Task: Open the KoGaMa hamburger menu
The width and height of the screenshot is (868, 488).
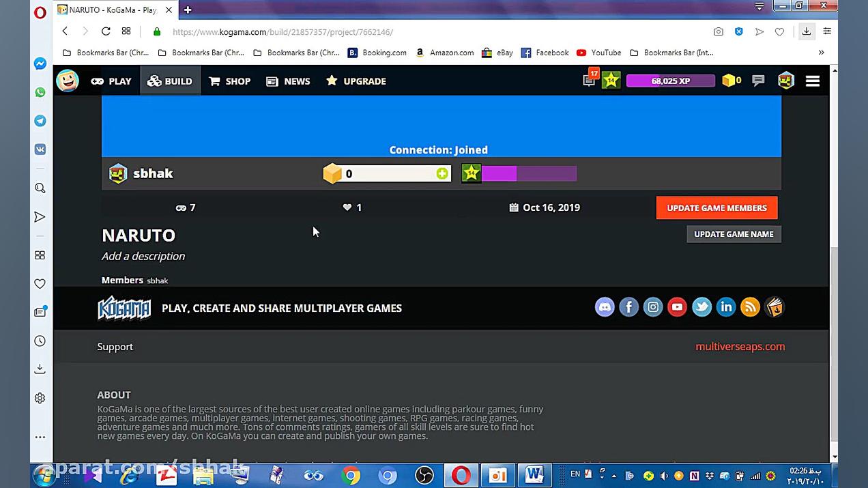Action: (x=813, y=81)
